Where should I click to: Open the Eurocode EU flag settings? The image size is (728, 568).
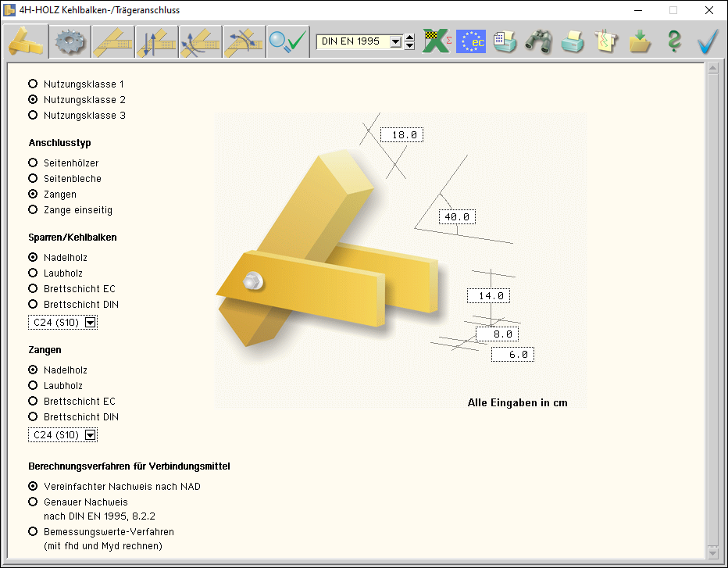pos(471,41)
